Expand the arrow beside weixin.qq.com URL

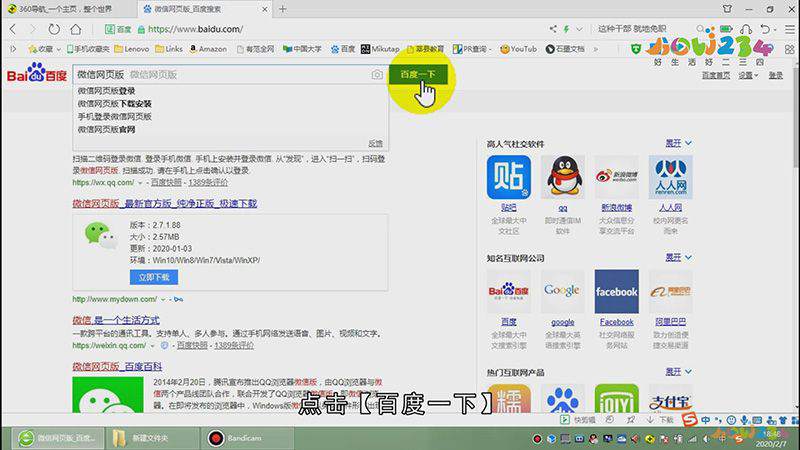[x=152, y=345]
